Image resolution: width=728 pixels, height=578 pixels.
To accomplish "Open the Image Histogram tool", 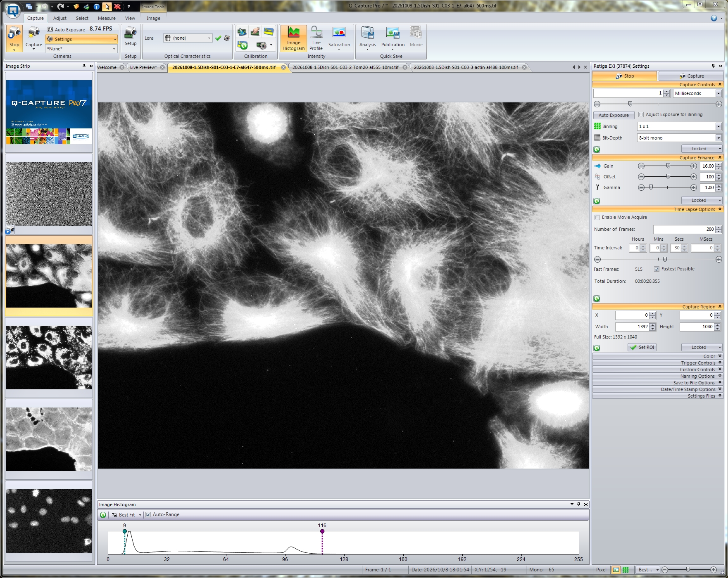I will coord(293,38).
